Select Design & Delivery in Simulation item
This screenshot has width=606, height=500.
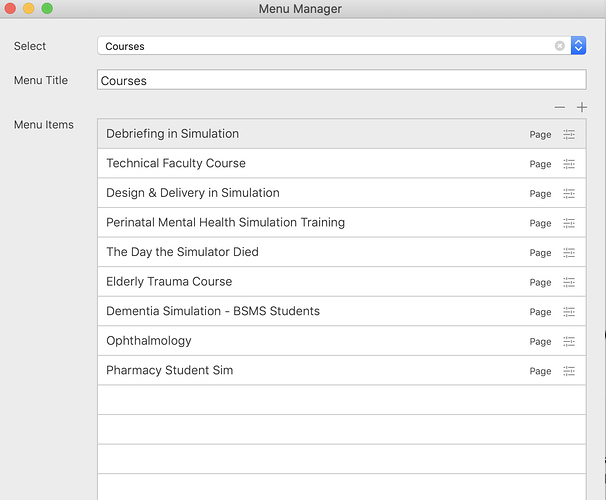193,193
